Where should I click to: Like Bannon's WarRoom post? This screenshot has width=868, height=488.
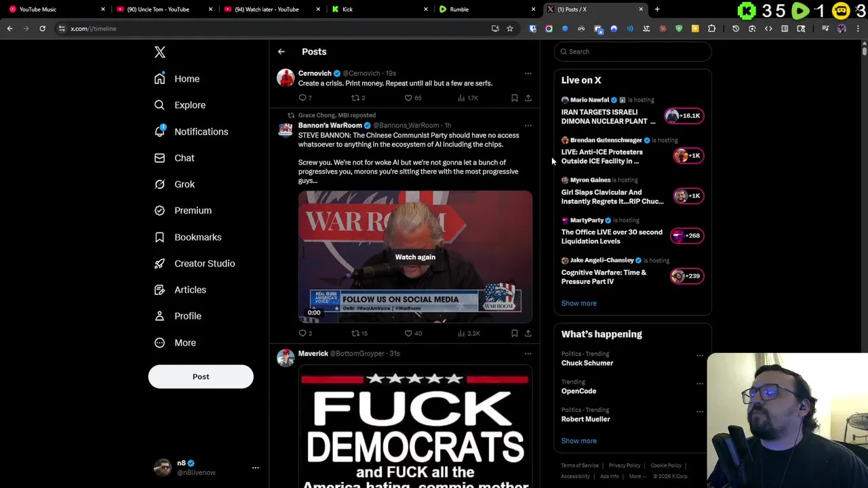pyautogui.click(x=408, y=333)
